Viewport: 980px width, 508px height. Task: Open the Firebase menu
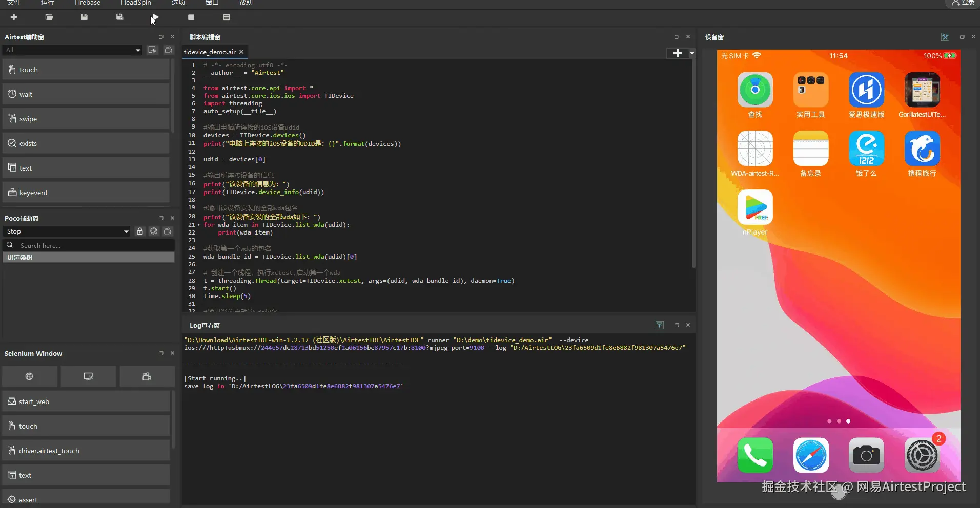point(88,3)
